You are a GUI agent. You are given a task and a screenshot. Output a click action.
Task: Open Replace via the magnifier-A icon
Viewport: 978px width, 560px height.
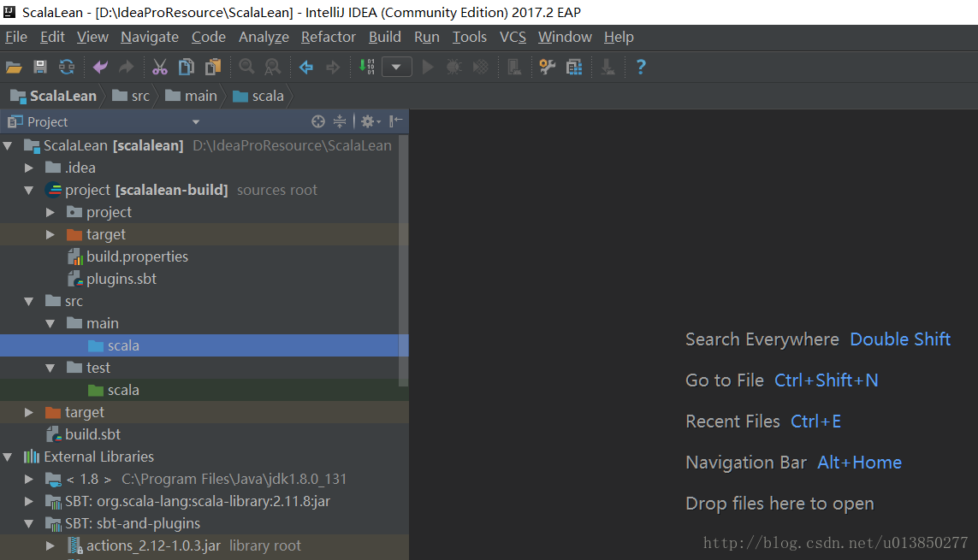273,67
